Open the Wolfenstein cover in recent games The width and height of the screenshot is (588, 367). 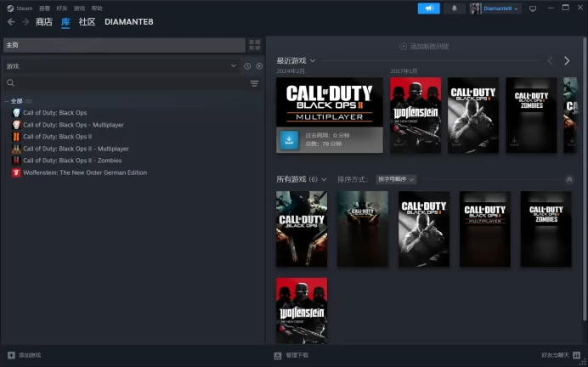(416, 115)
